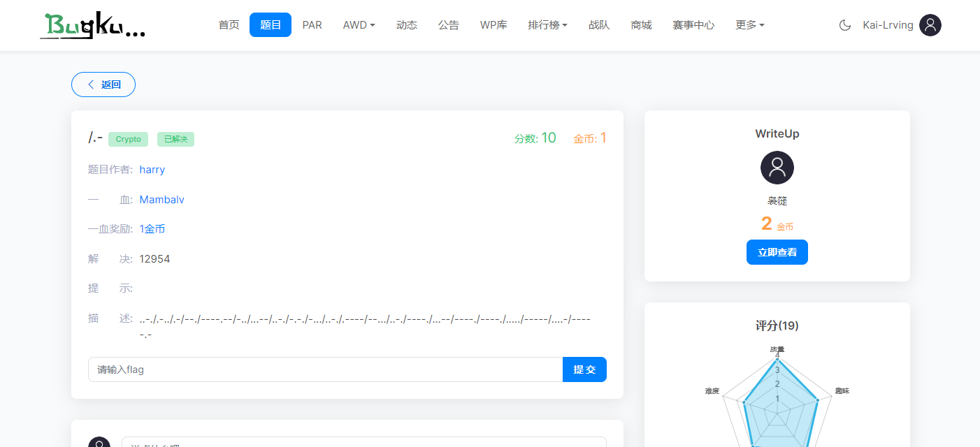Click the 质量 axis on the rating radar chart
The height and width of the screenshot is (447, 980).
click(x=778, y=349)
